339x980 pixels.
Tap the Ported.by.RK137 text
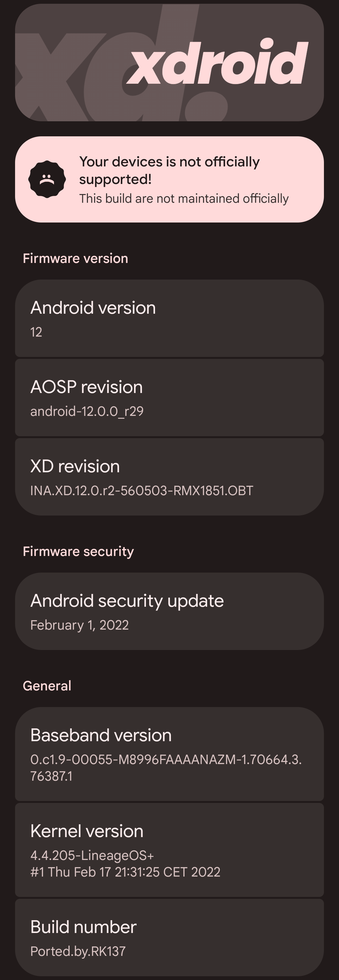click(78, 951)
